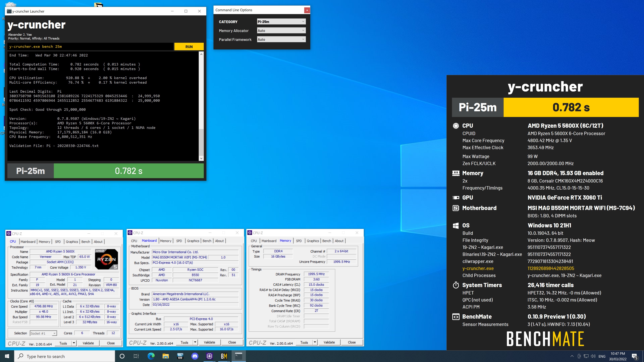644x362 pixels.
Task: Open About tab in CPU-Z Memory window
Action: [x=339, y=241]
